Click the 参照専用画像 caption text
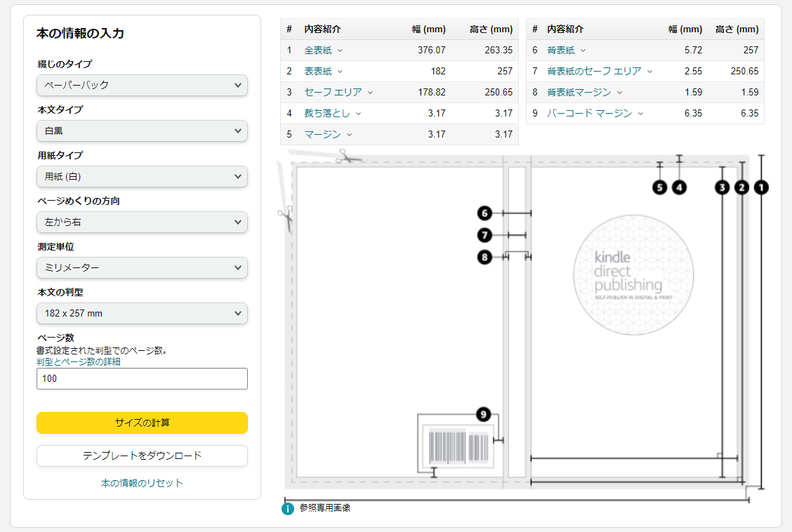The width and height of the screenshot is (792, 532). tap(325, 507)
